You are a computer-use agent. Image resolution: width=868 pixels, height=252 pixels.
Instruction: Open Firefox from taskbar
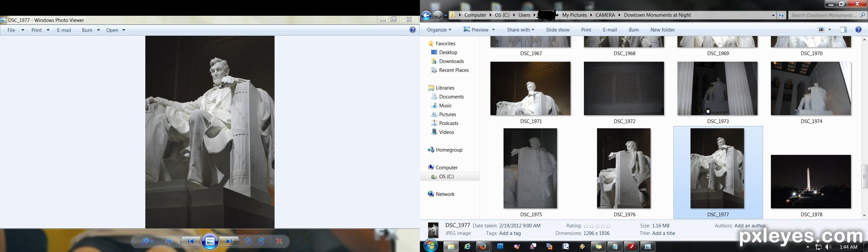(483, 247)
